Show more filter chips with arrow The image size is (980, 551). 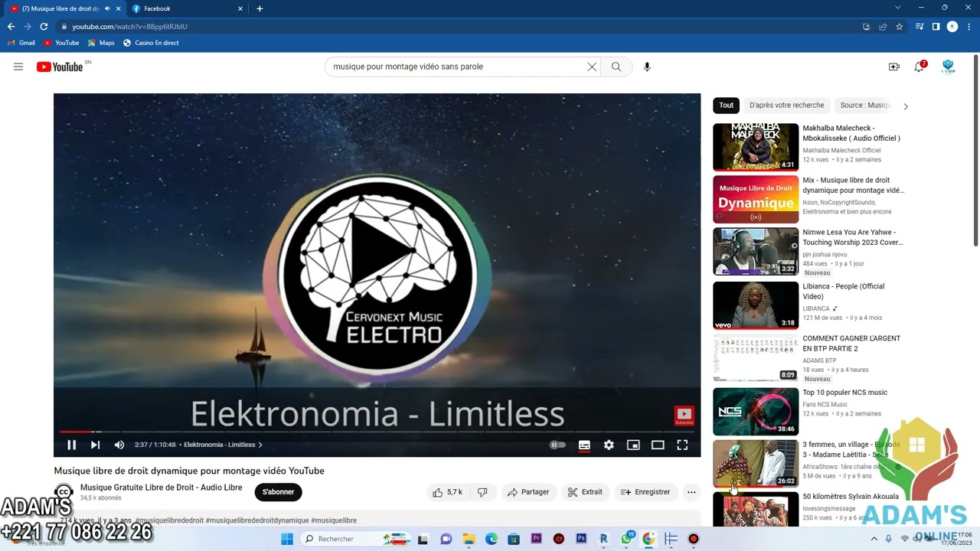[906, 106]
